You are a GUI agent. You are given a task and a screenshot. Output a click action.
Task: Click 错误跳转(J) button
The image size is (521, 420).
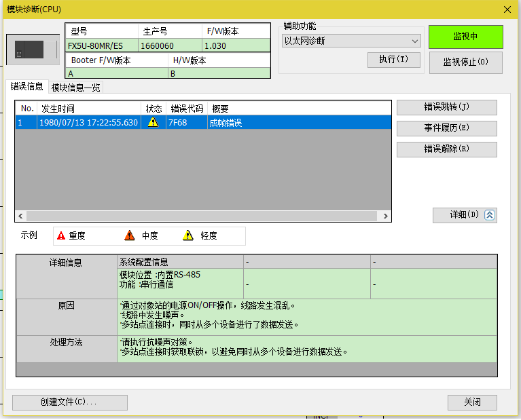446,107
